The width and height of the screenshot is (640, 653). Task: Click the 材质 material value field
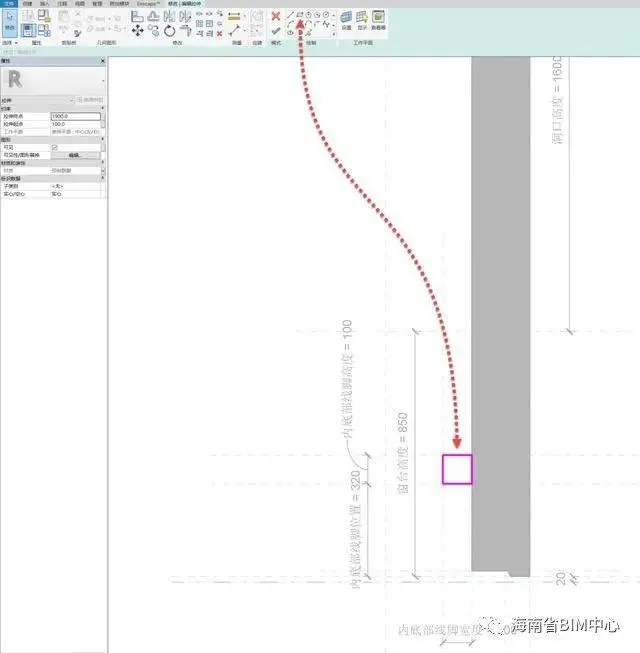(75, 171)
